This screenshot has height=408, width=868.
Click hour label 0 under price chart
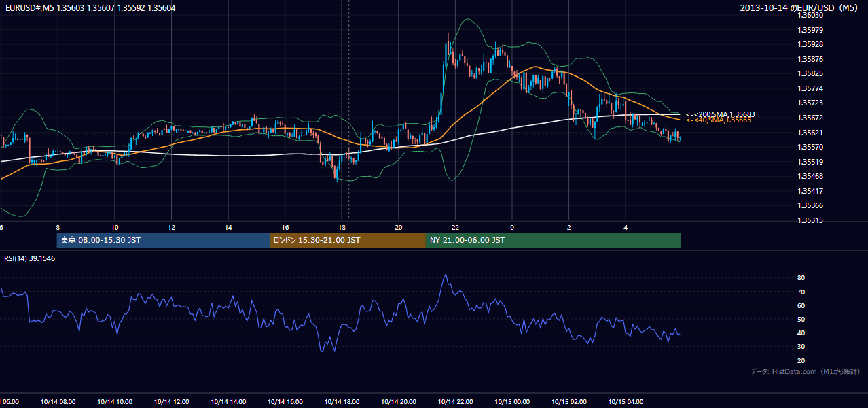click(512, 227)
